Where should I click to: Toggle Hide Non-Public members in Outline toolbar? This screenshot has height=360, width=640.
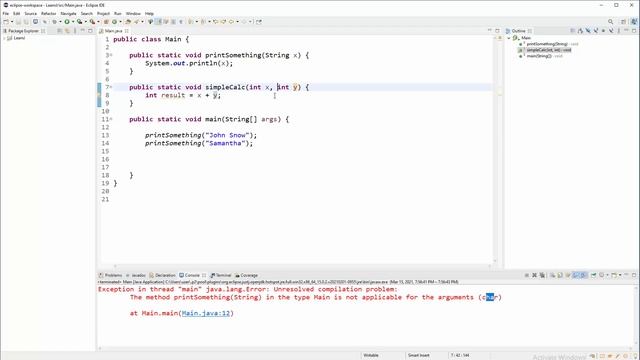pos(603,31)
